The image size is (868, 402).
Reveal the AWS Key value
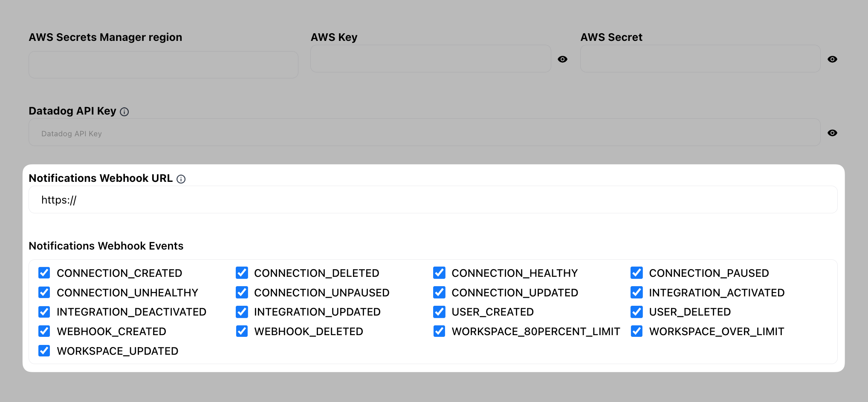click(x=563, y=59)
